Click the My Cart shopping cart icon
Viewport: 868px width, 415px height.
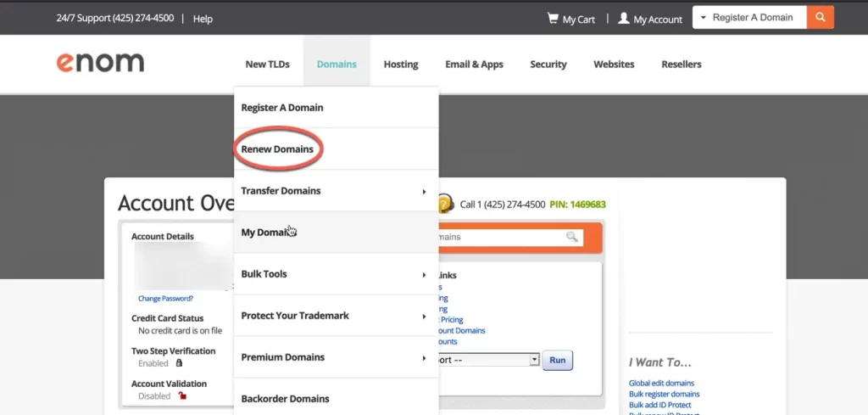553,18
